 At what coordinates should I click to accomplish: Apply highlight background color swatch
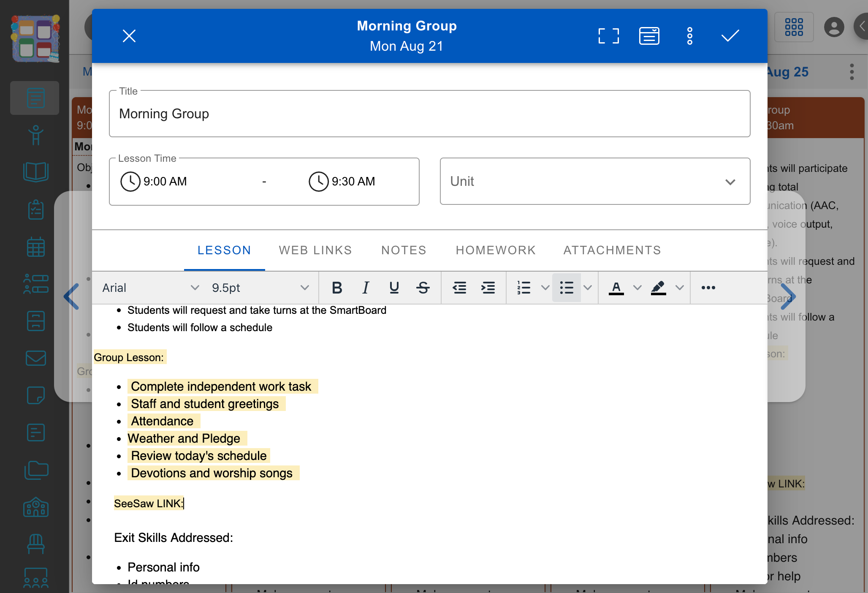(659, 288)
